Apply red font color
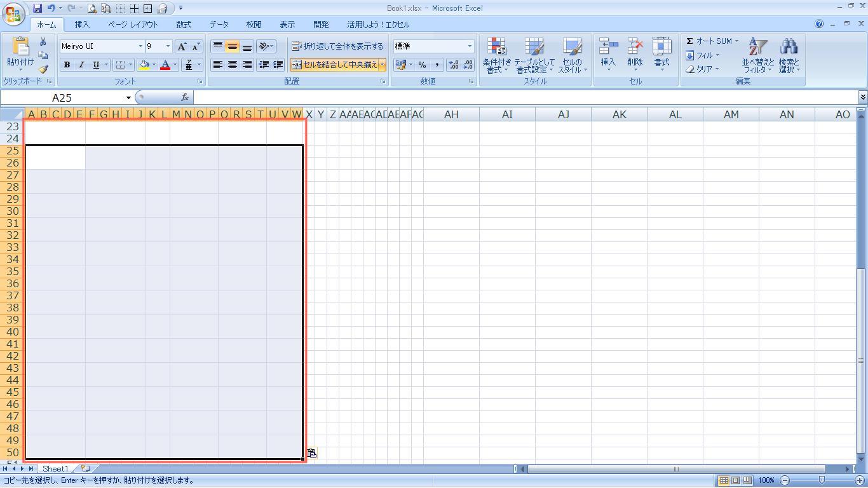This screenshot has width=868, height=488. click(x=165, y=65)
